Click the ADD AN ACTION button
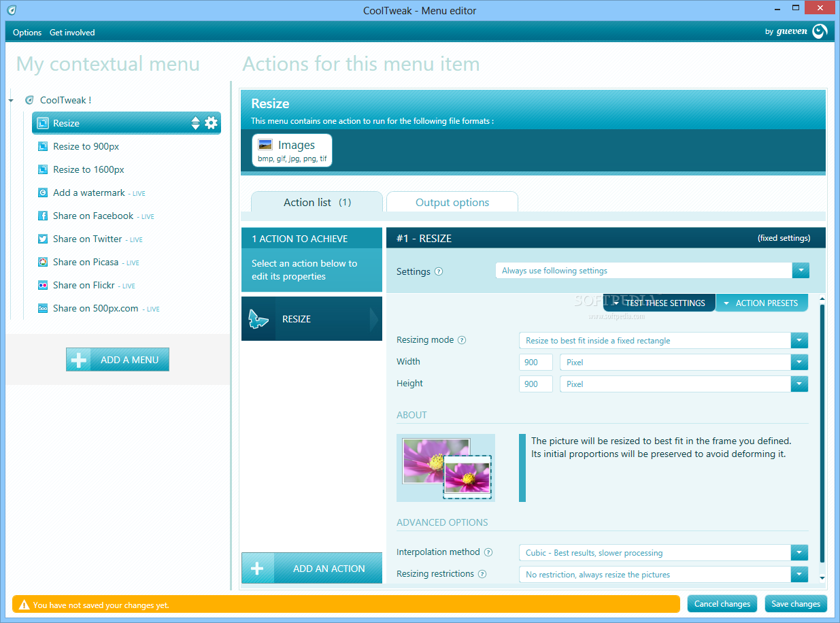This screenshot has height=623, width=840. (x=312, y=569)
